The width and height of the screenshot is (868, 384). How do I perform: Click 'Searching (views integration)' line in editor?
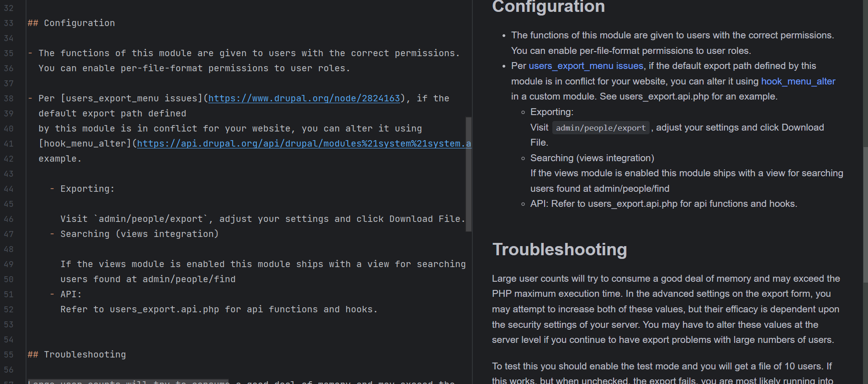(x=139, y=234)
